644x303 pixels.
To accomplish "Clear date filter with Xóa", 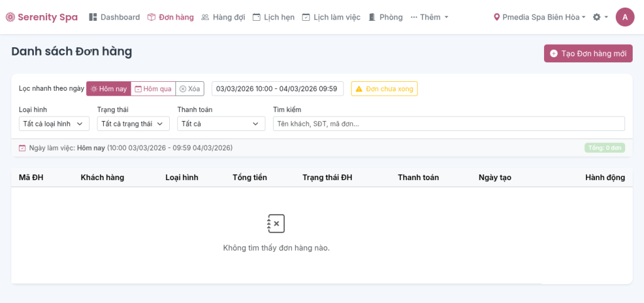I will point(190,89).
